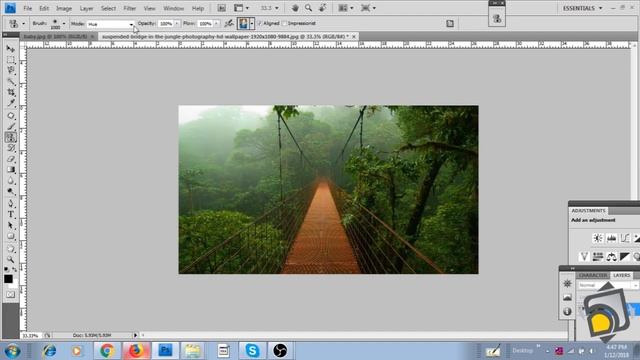Screen dimensions: 640x360
Task: Select the 3D Rotate tool
Action: pos(11,249)
